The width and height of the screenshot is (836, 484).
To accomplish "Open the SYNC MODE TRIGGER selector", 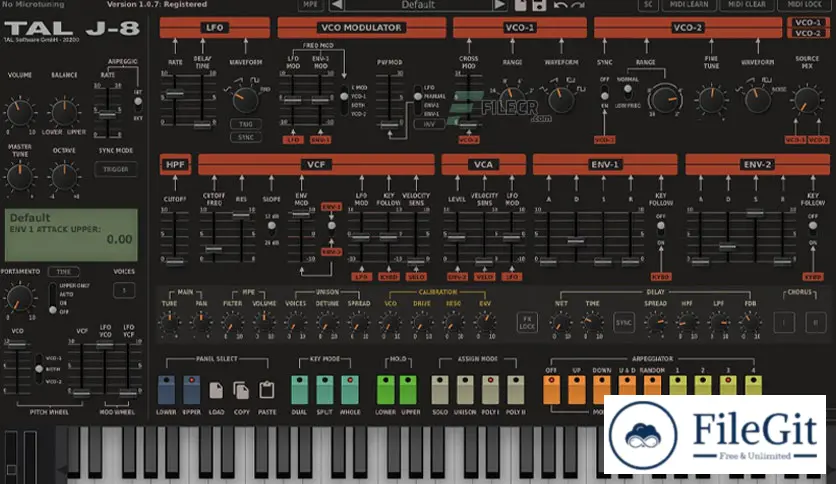I will click(x=116, y=170).
